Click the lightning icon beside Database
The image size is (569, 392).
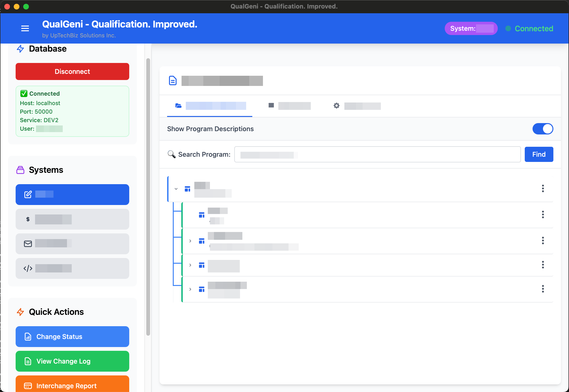[x=20, y=49]
